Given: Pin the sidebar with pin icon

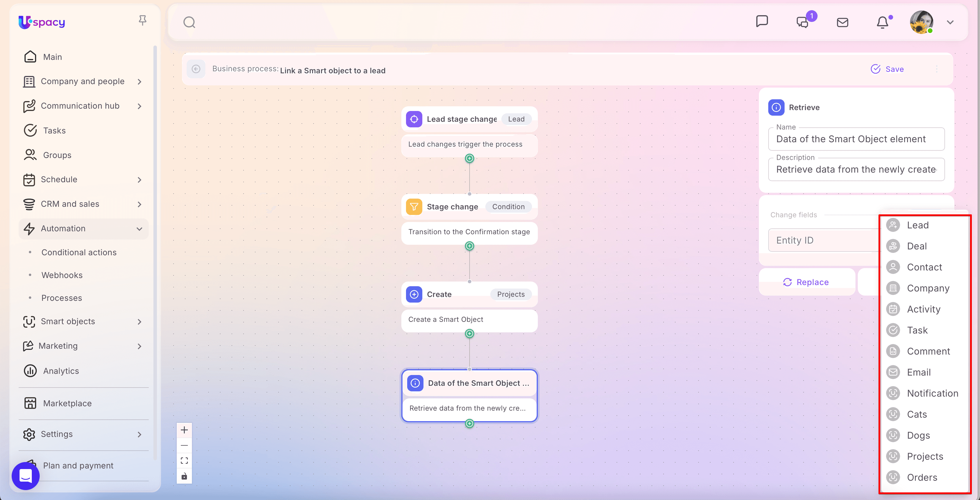Looking at the screenshot, I should click(142, 20).
